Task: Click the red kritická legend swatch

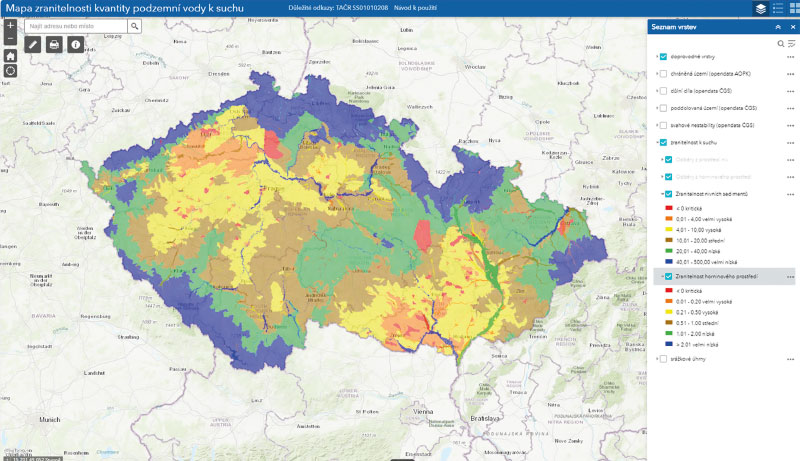Action: [667, 206]
